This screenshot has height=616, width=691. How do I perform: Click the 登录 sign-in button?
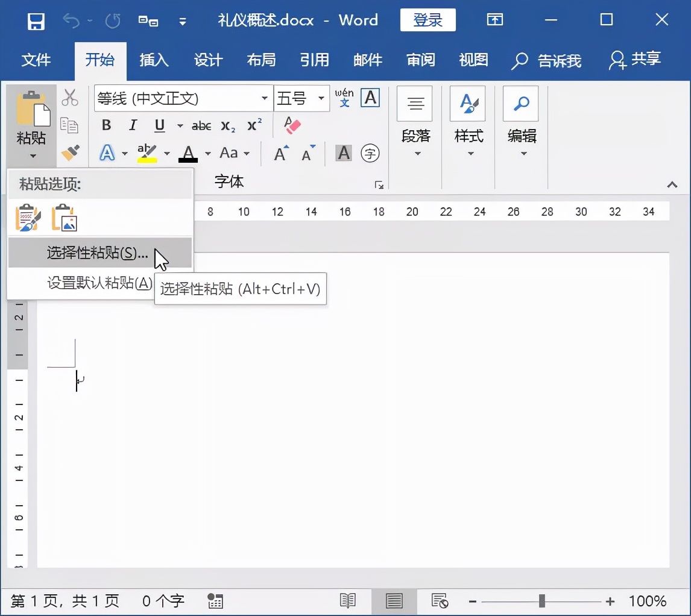click(x=428, y=19)
